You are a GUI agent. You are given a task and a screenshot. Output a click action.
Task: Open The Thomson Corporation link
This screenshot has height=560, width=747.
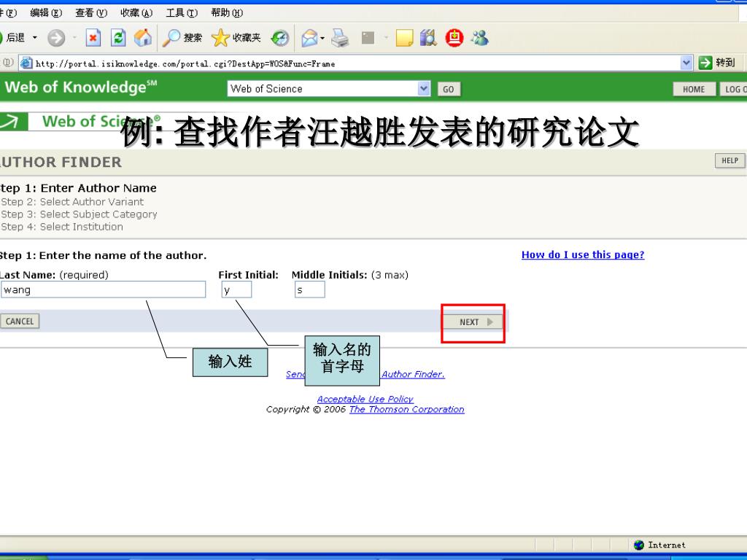click(x=406, y=410)
